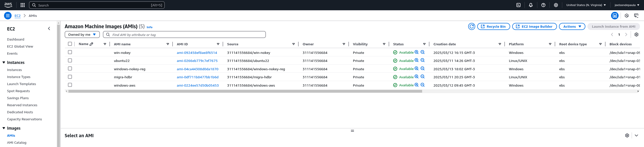644x147 pixels.
Task: Toggle the select-all AMIs checkbox
Action: click(70, 44)
